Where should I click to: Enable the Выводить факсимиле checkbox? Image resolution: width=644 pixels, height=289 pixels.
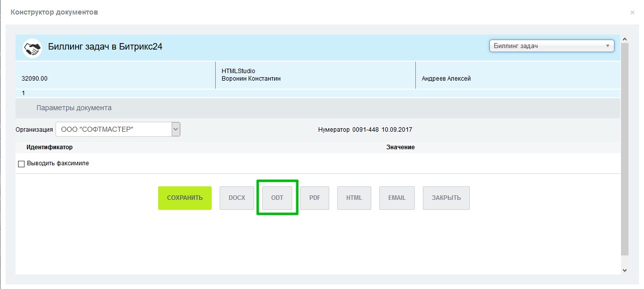pyautogui.click(x=21, y=164)
